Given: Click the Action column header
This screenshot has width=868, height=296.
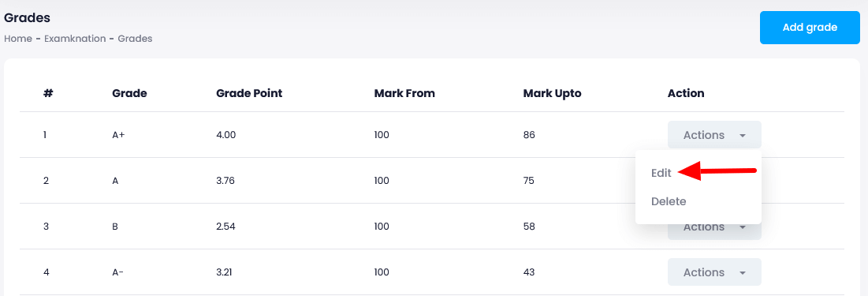Looking at the screenshot, I should [686, 94].
